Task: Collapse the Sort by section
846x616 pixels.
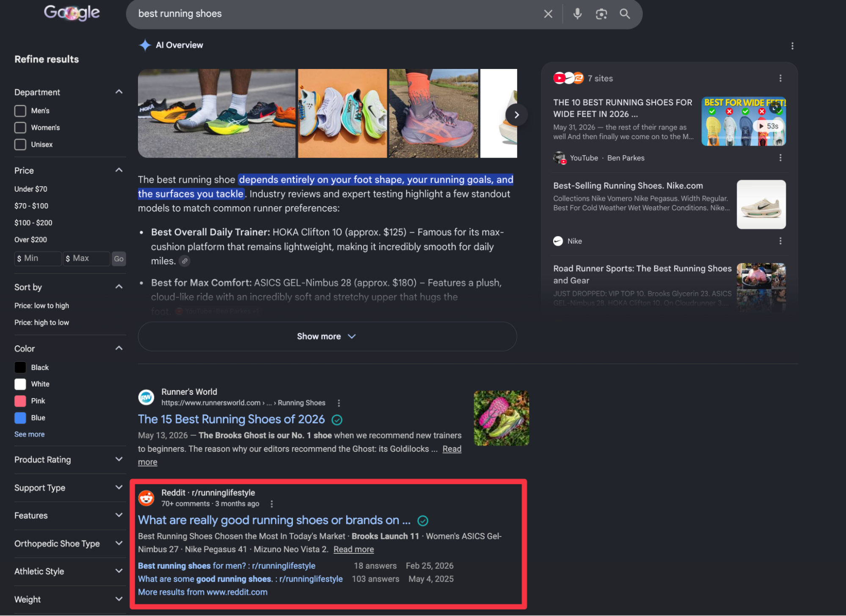Action: click(119, 287)
